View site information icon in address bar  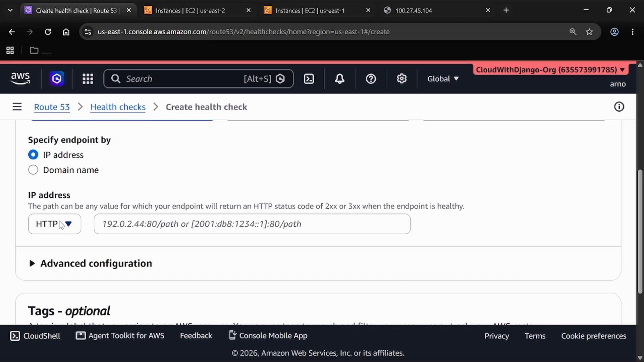tap(88, 32)
